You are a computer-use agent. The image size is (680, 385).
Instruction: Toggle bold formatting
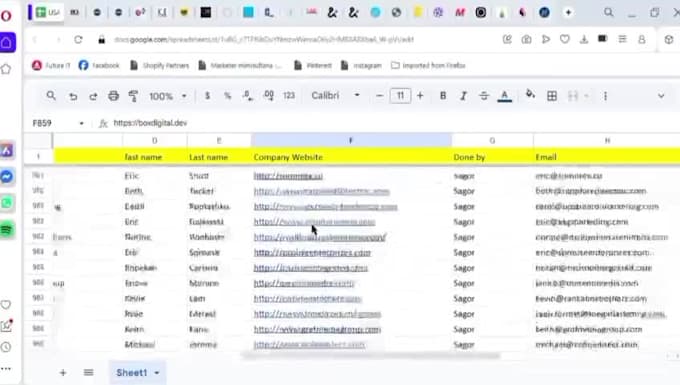pos(443,96)
